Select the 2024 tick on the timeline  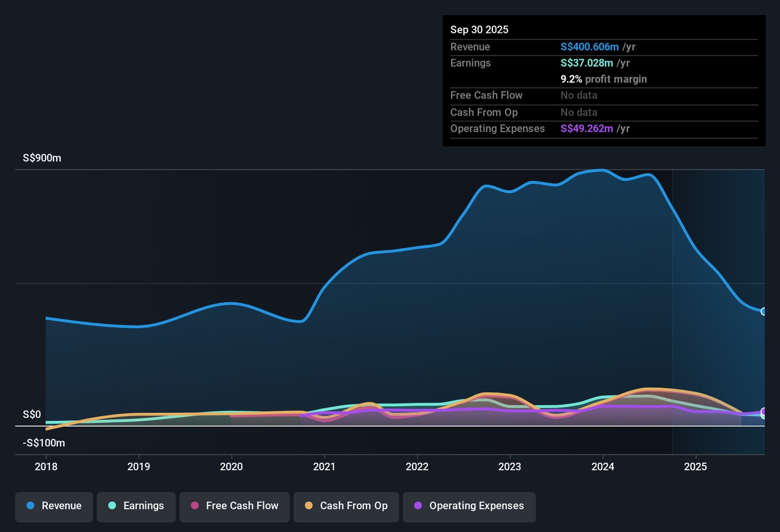pyautogui.click(x=602, y=466)
